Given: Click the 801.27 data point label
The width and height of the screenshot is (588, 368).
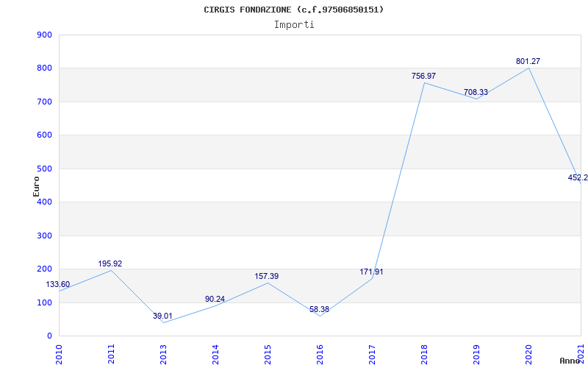Looking at the screenshot, I should (528, 62).
